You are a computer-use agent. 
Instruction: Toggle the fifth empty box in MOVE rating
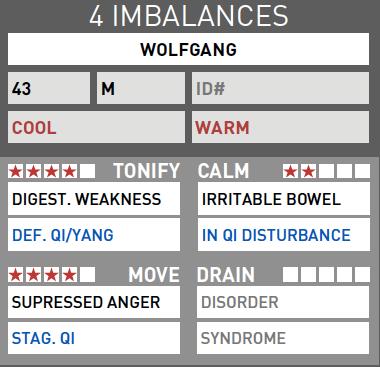[88, 275]
